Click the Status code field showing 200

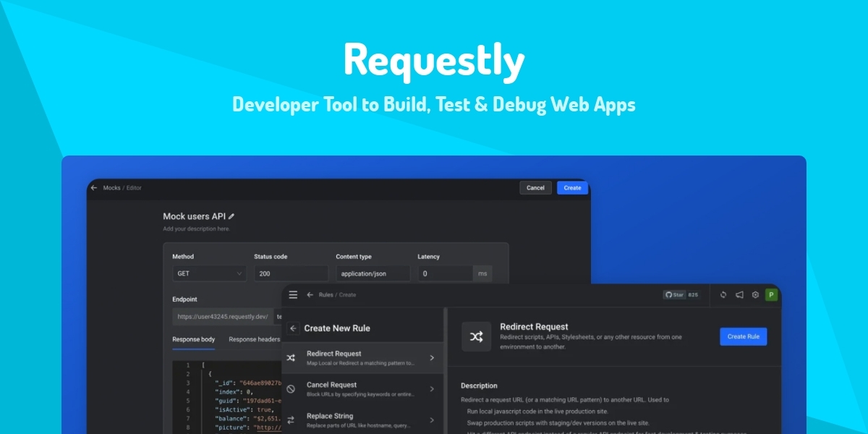pos(291,273)
